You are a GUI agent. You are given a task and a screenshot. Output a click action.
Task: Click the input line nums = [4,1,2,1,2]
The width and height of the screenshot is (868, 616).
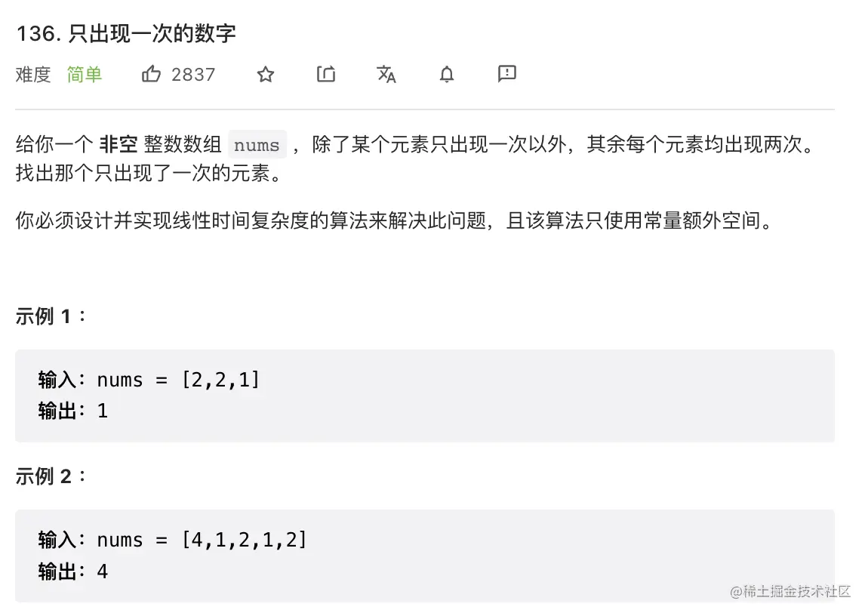coord(173,541)
